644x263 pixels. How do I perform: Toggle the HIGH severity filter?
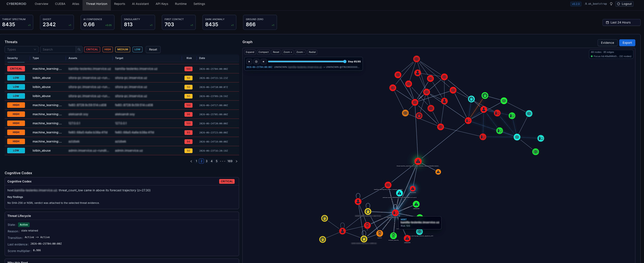(x=107, y=49)
